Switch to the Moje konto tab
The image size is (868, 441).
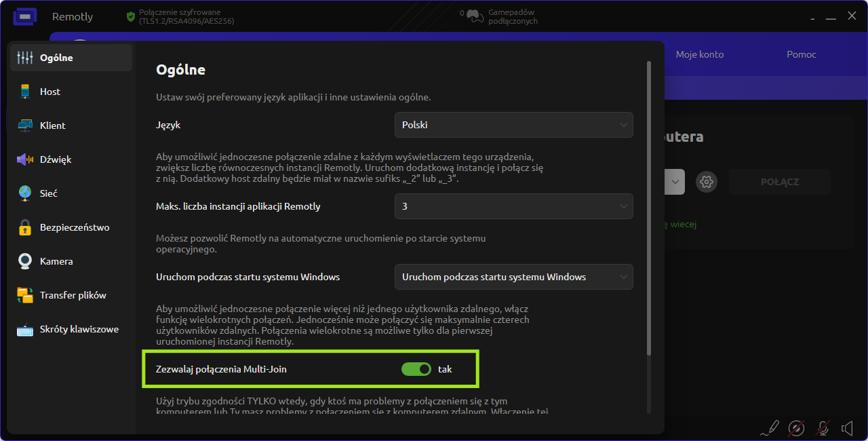pyautogui.click(x=699, y=54)
